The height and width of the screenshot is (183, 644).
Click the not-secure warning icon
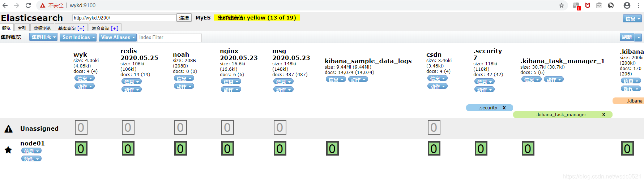click(43, 5)
